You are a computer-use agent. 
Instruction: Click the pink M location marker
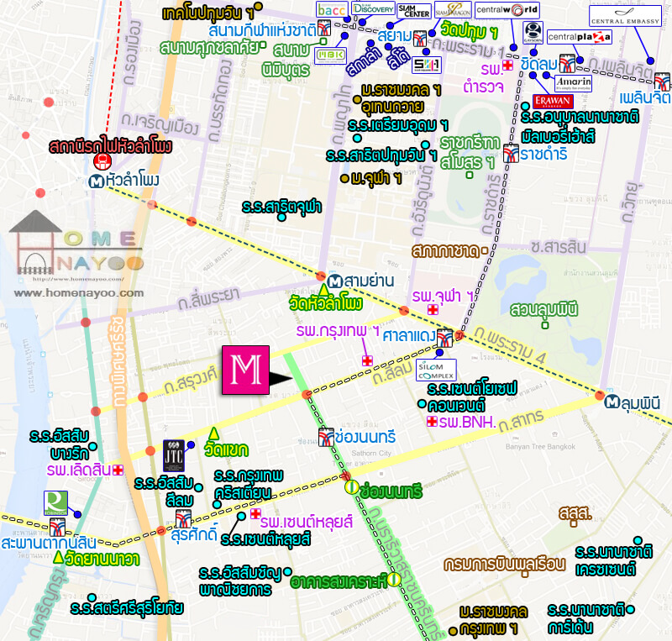pos(244,370)
